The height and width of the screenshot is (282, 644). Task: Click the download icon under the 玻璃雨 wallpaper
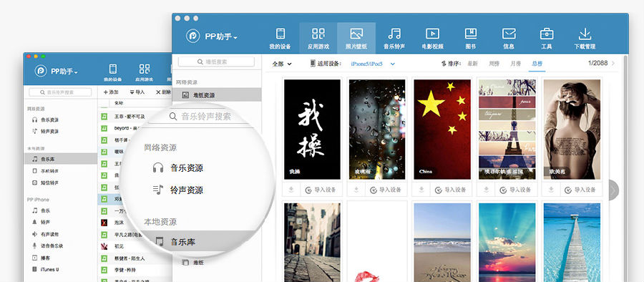[x=356, y=190]
